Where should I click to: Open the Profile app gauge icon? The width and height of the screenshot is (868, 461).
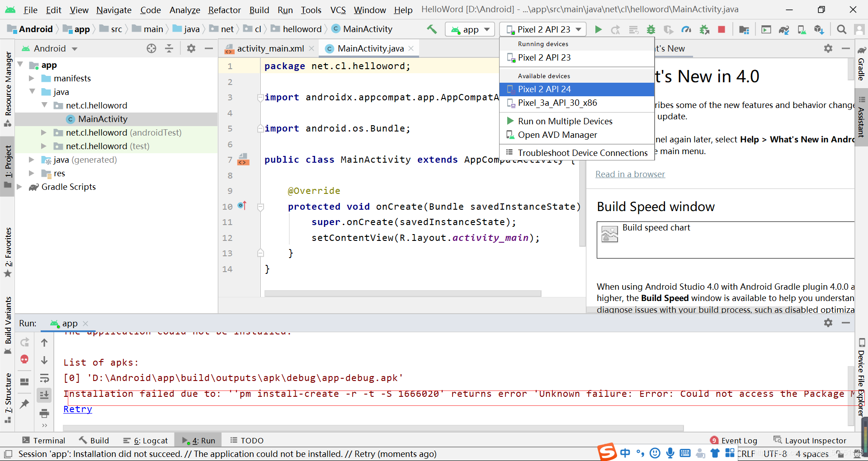click(686, 29)
